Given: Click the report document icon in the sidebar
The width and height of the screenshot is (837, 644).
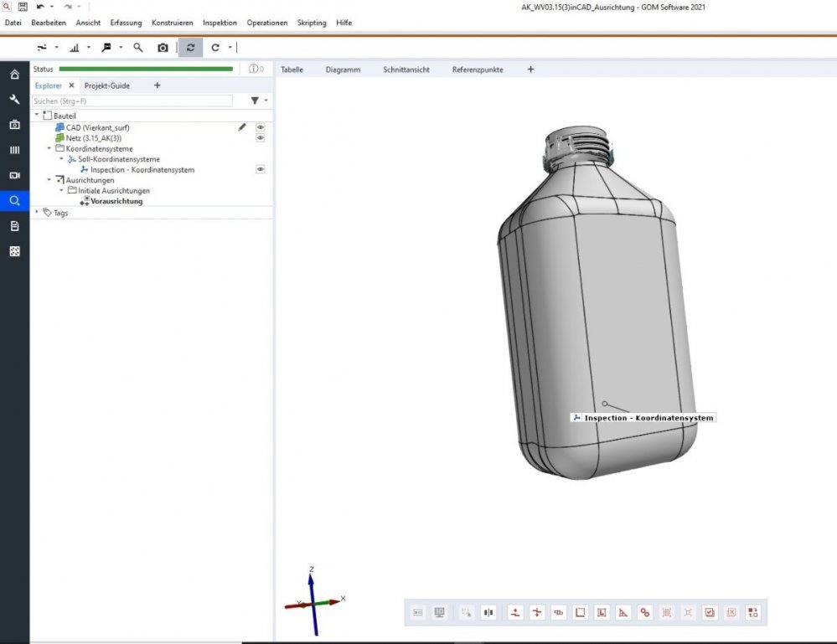Looking at the screenshot, I should coord(14,226).
